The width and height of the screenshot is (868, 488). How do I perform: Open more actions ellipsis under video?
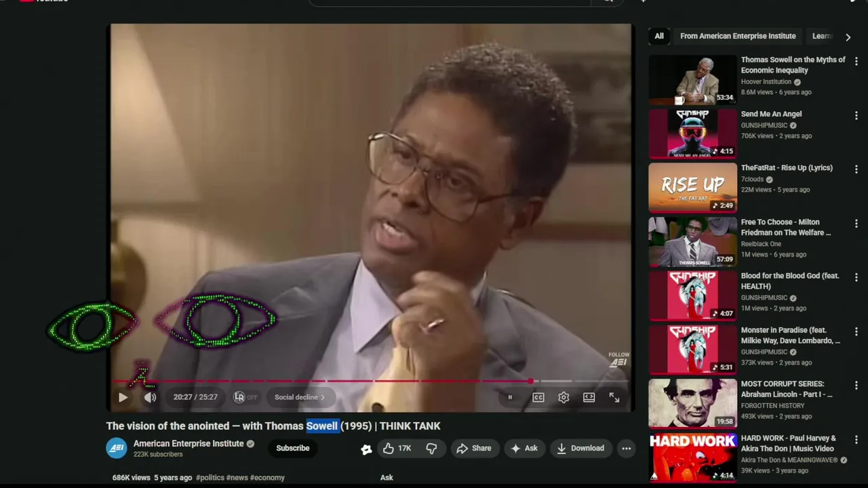[x=626, y=448]
